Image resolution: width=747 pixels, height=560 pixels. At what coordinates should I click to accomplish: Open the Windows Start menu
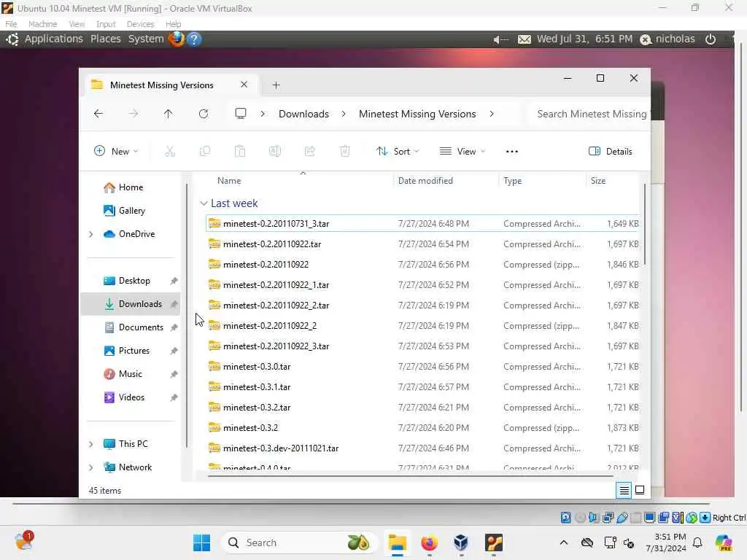point(201,542)
